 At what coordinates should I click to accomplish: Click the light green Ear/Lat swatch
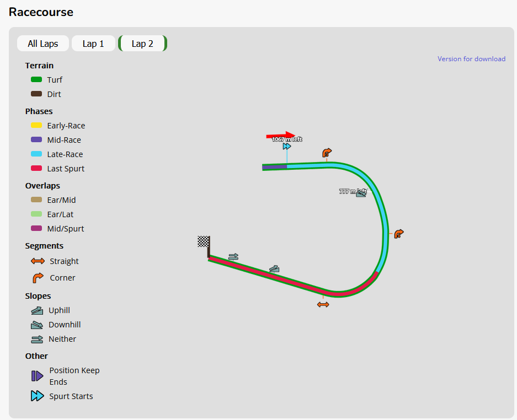(x=36, y=214)
